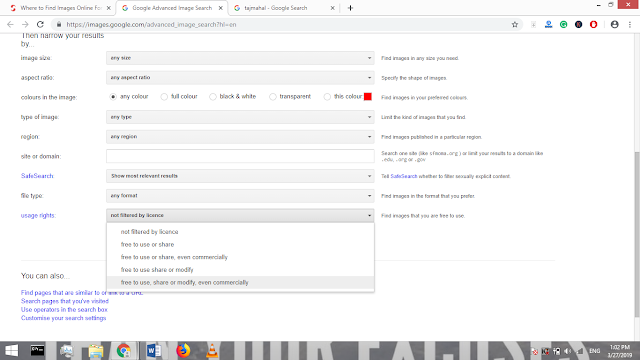Screen dimensions: 640x360
Task: Click the dark round extension icon
Action: (578, 24)
